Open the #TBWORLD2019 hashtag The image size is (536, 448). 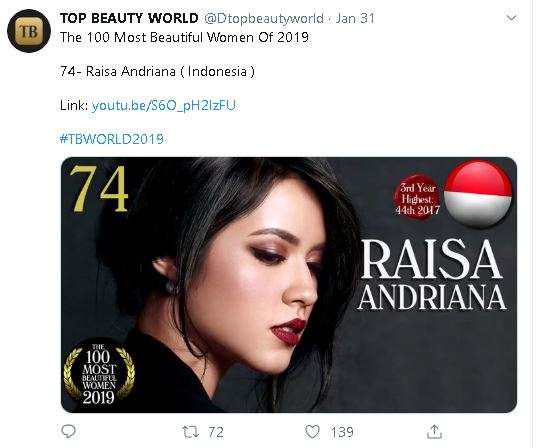tap(111, 139)
